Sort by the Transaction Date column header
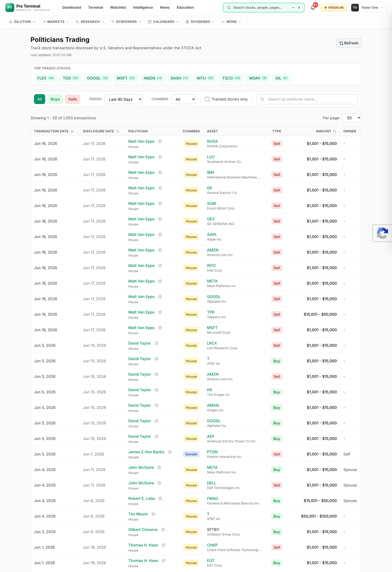Viewport: 392px width, 572px height. click(54, 131)
